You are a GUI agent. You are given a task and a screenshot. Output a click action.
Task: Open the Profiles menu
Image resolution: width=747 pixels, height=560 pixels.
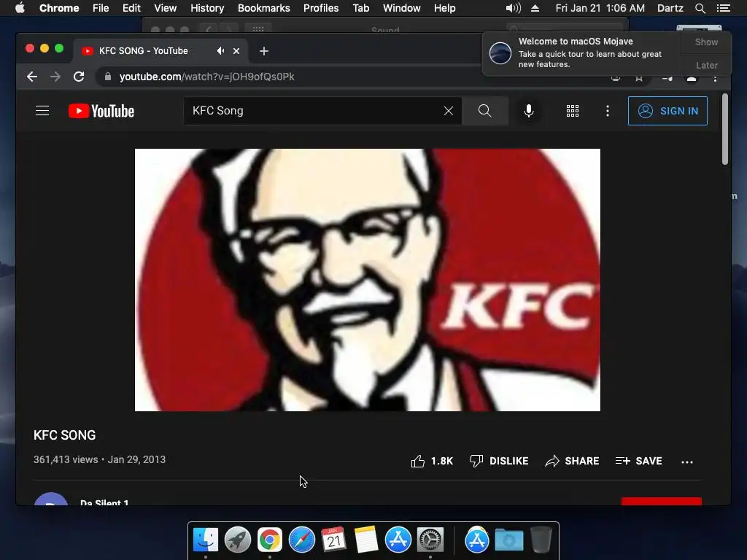321,8
